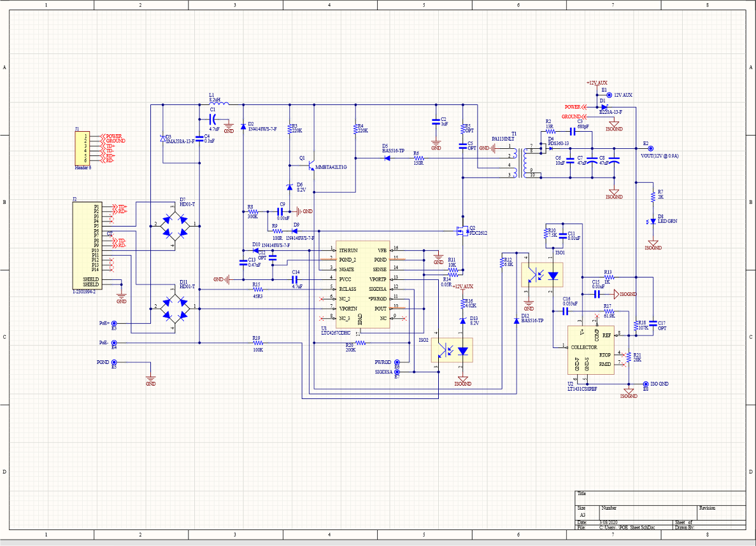
Task: Click the U2 LT1431CS8PBF regulator chip
Action: 590,351
